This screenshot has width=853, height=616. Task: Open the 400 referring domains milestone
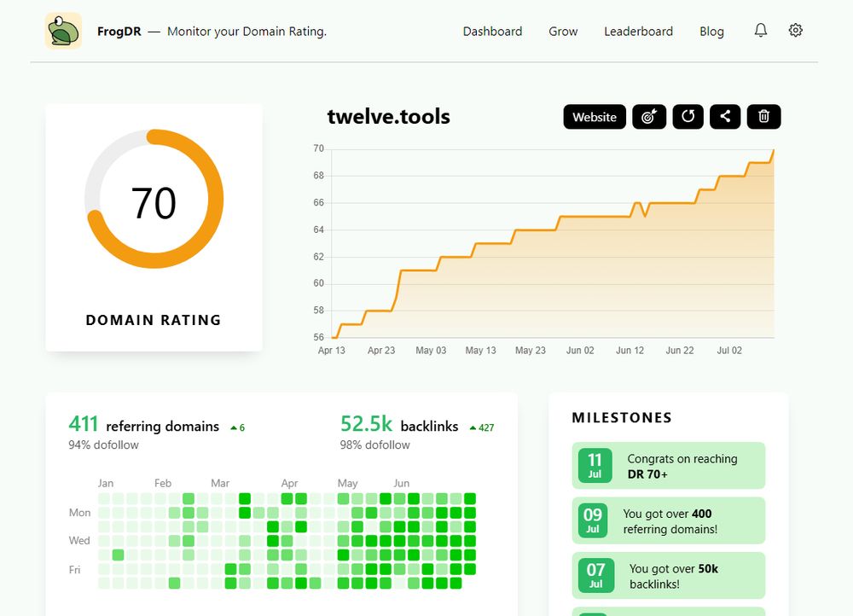(669, 520)
